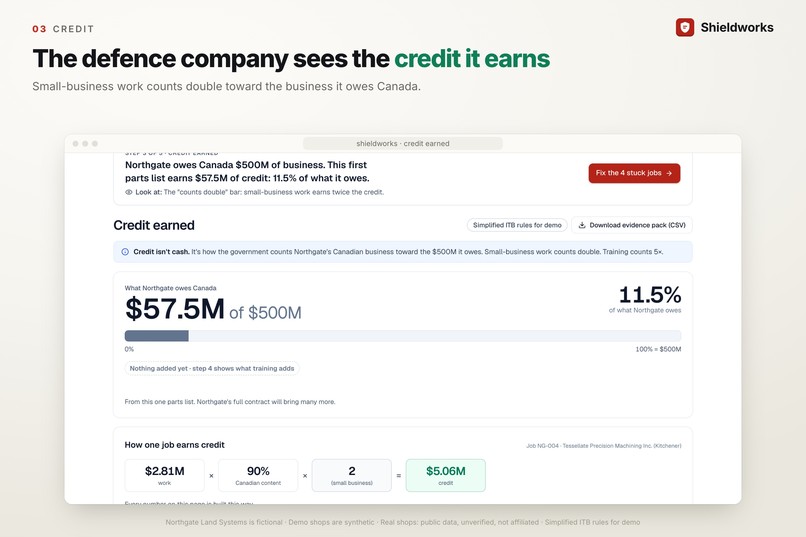Click the Shieldworks brand name text
Screen dimensions: 806x537
point(737,28)
